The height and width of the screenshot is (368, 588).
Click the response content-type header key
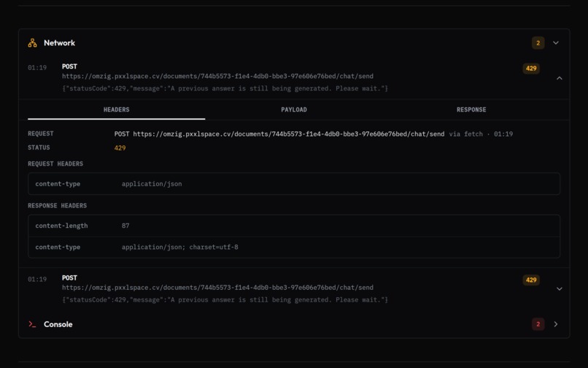click(x=58, y=247)
